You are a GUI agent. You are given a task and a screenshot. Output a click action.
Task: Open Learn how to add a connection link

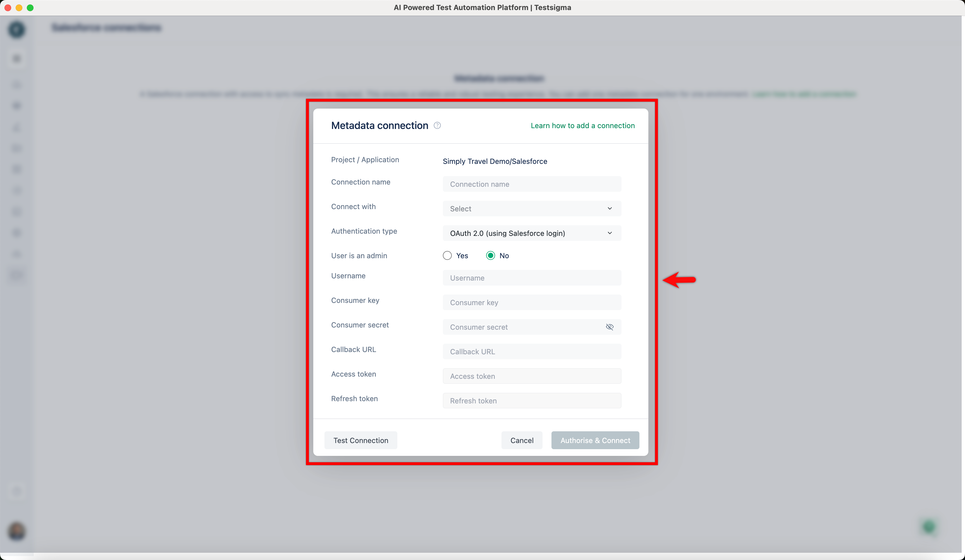[x=582, y=126]
